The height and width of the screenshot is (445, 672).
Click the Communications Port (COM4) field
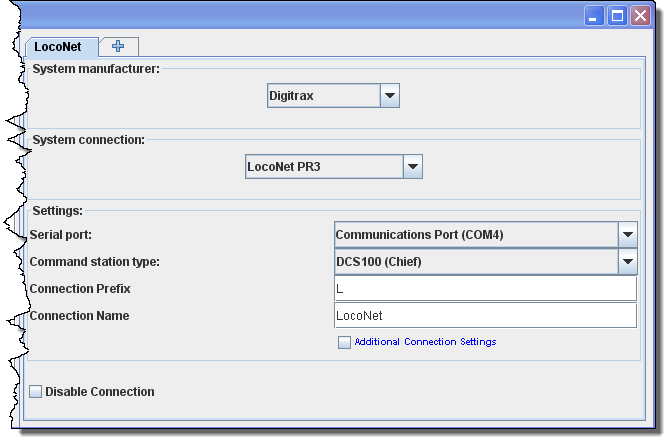[x=474, y=235]
